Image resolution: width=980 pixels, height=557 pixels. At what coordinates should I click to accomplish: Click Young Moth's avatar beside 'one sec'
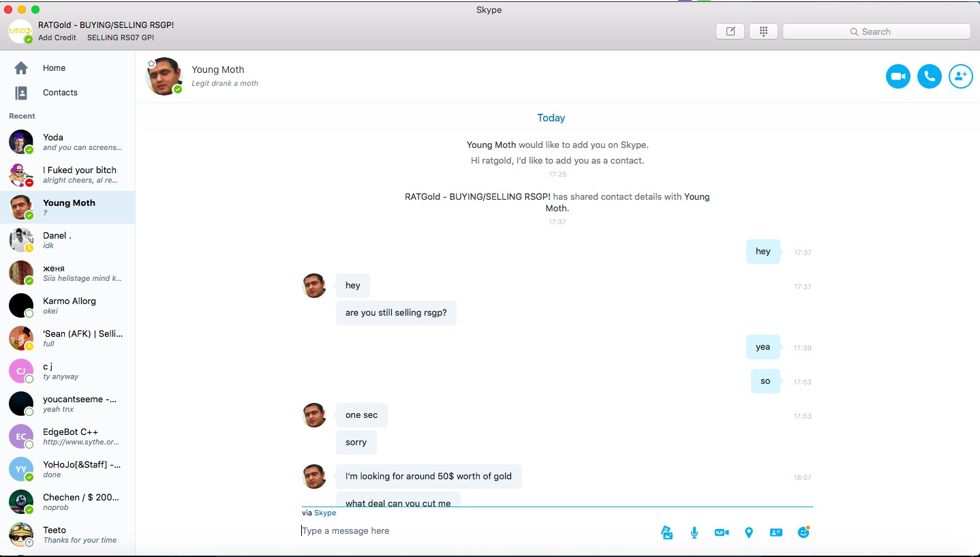pos(314,415)
